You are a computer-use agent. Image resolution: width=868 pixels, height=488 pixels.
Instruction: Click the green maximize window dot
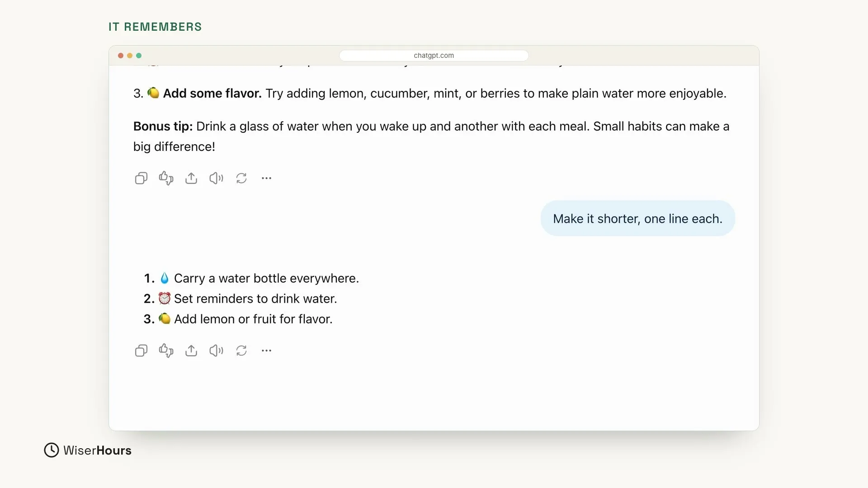click(139, 56)
